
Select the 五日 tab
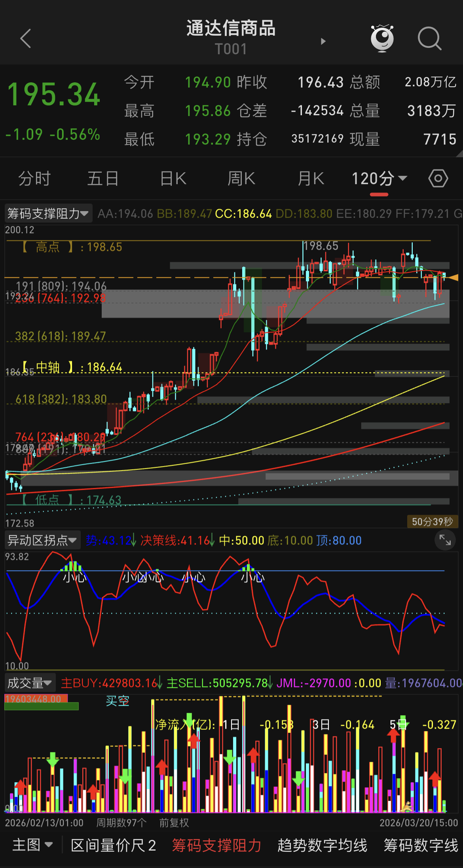103,179
